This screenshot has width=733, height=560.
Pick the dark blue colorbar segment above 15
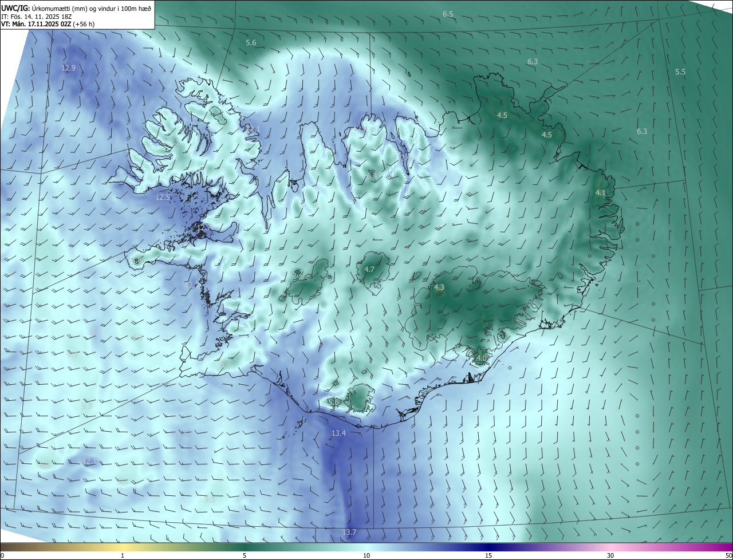(x=488, y=547)
